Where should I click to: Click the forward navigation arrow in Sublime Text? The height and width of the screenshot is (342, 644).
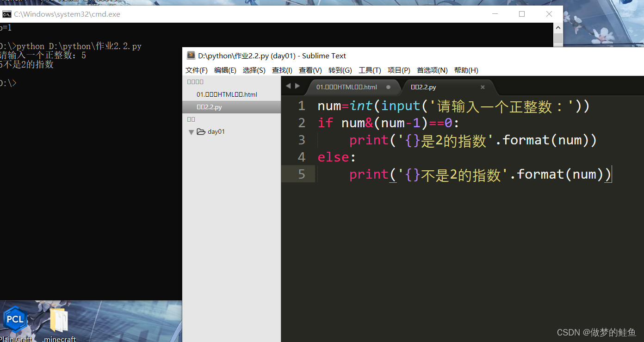point(297,85)
